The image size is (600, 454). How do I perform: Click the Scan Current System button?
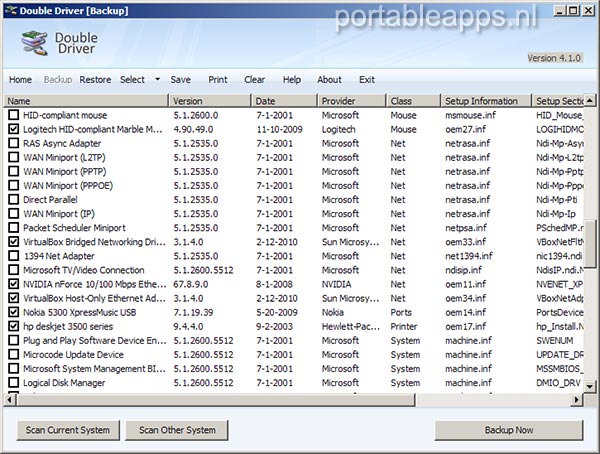(x=68, y=430)
